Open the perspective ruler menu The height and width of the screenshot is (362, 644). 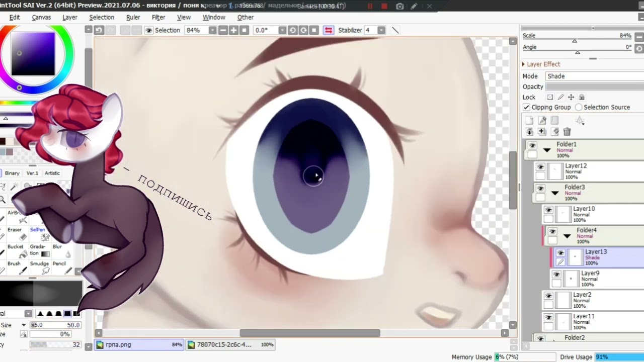pyautogui.click(x=580, y=120)
